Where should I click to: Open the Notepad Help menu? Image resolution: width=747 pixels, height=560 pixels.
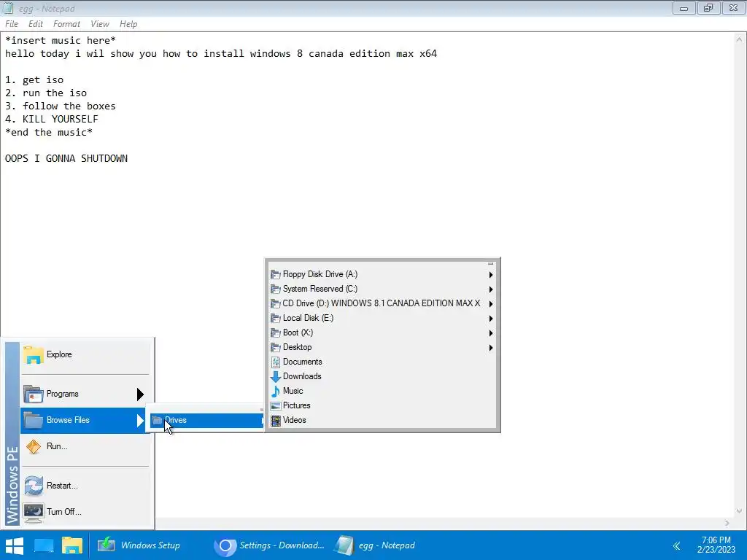tap(128, 24)
